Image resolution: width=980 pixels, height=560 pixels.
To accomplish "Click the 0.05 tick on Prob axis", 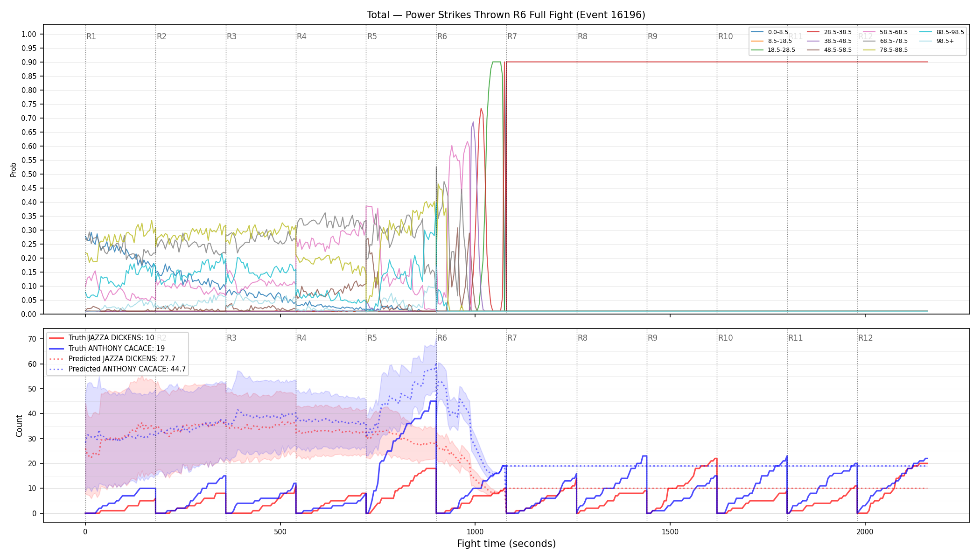I will [29, 300].
